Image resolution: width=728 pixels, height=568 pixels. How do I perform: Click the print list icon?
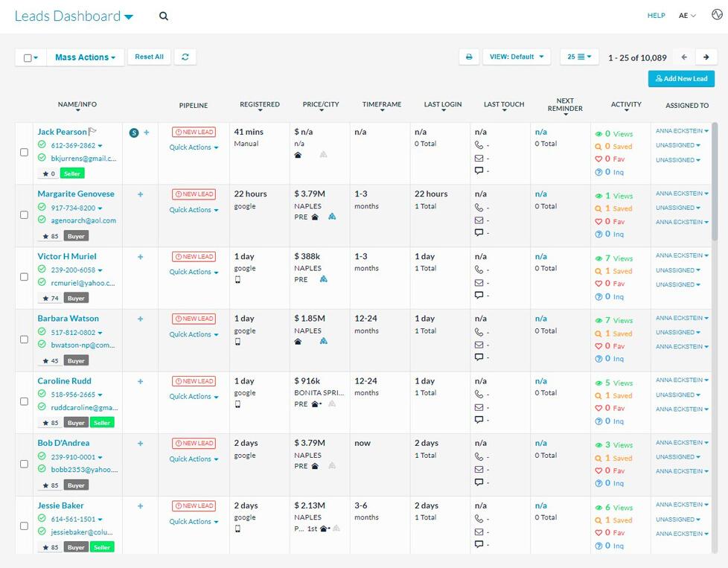coord(469,57)
